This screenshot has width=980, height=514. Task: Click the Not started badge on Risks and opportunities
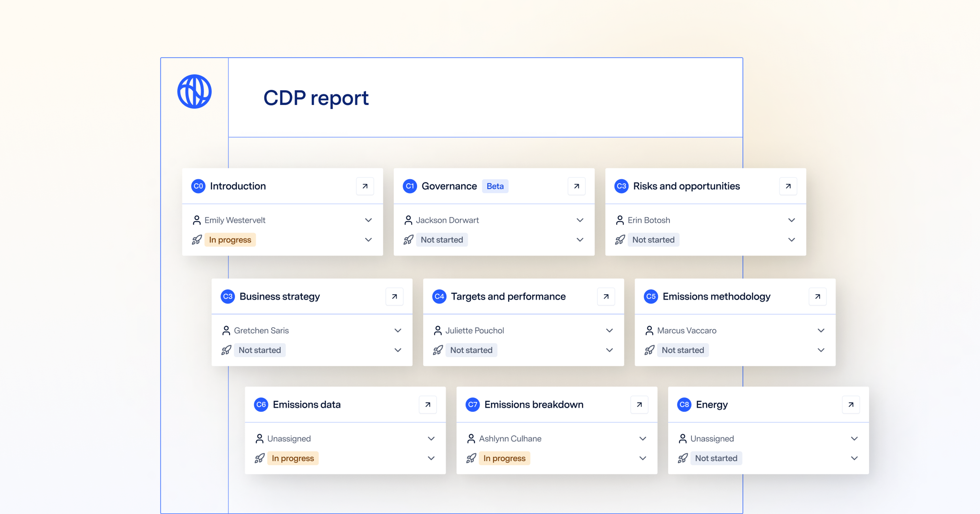point(653,240)
